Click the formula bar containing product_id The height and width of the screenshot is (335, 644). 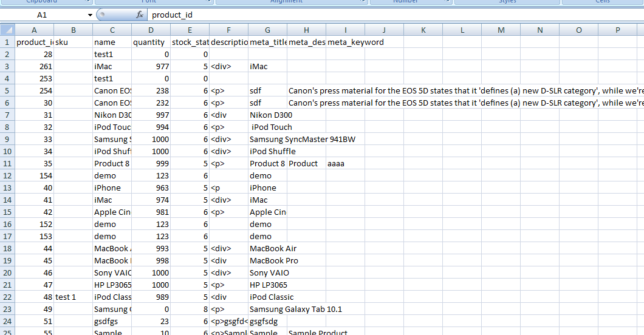(x=395, y=15)
